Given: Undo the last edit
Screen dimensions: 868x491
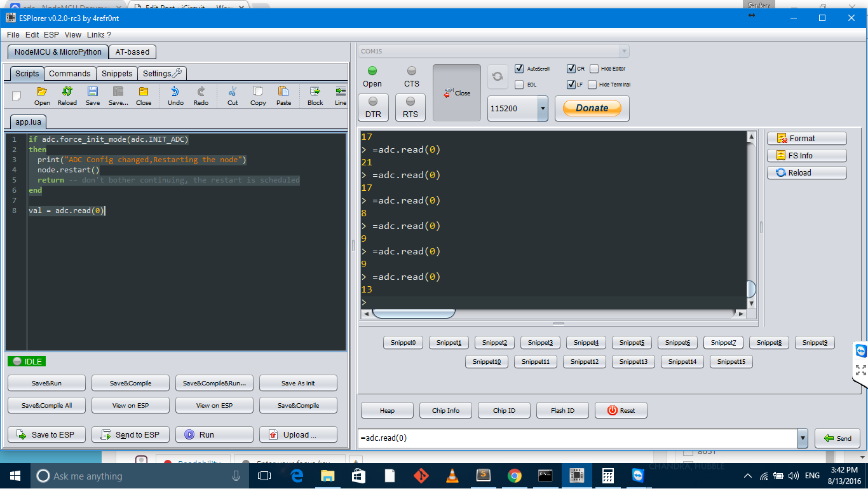Looking at the screenshot, I should [x=175, y=96].
